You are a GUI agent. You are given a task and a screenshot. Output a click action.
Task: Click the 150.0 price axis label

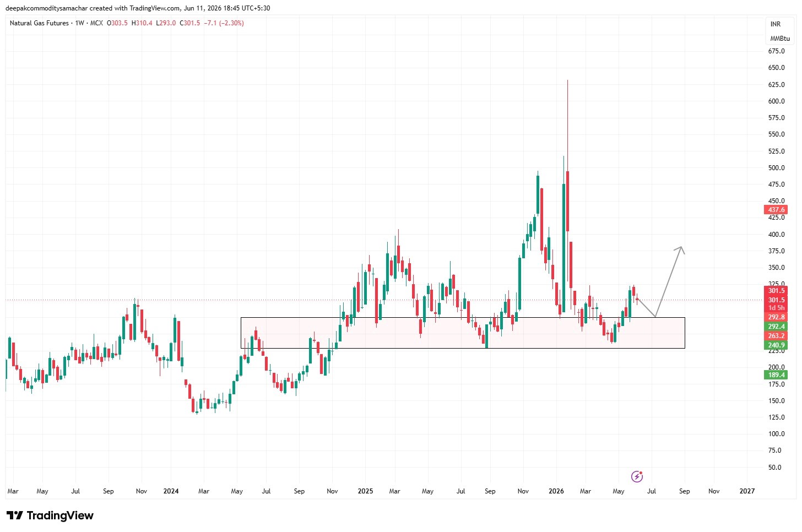click(776, 401)
